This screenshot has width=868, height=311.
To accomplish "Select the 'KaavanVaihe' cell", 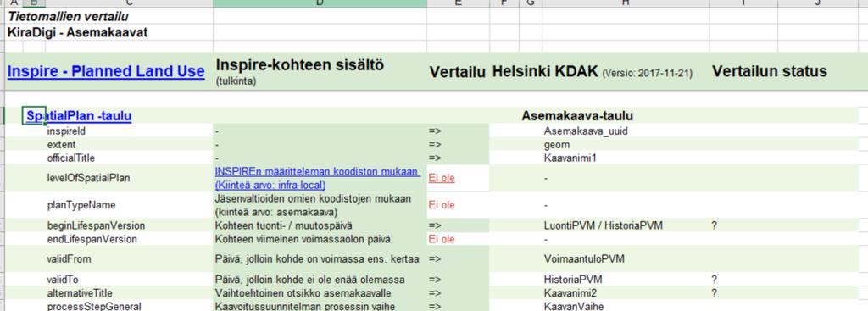I will [574, 306].
